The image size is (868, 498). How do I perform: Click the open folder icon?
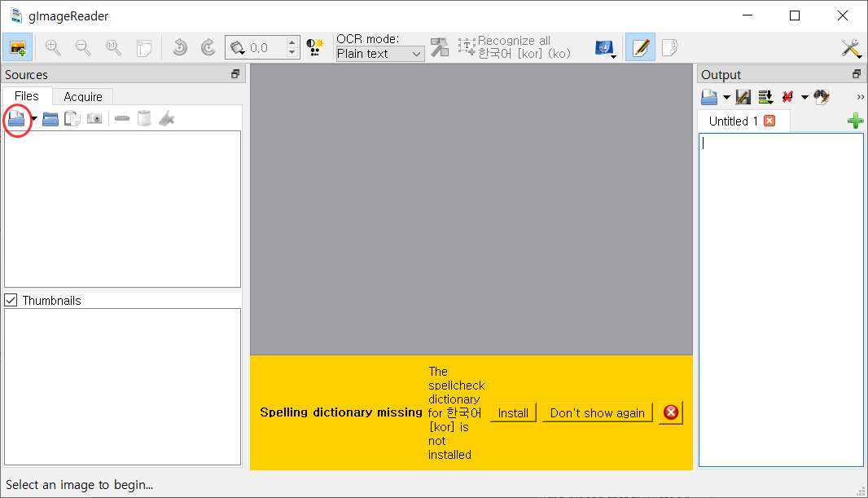coord(50,118)
